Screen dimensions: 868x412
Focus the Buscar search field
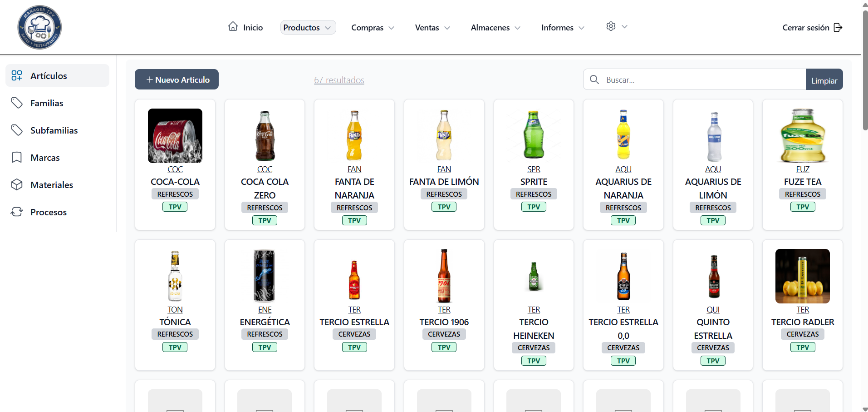(702, 80)
